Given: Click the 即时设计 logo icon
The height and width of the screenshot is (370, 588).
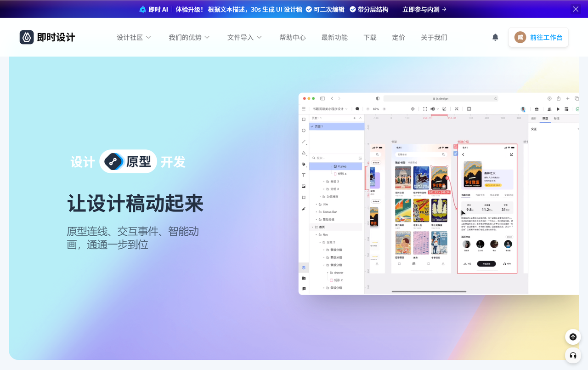Looking at the screenshot, I should coord(27,37).
